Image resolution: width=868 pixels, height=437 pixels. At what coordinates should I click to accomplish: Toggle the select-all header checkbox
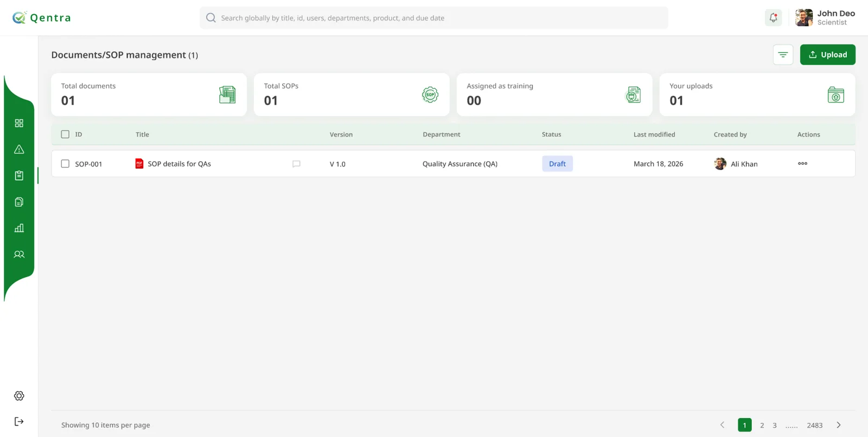(x=65, y=134)
